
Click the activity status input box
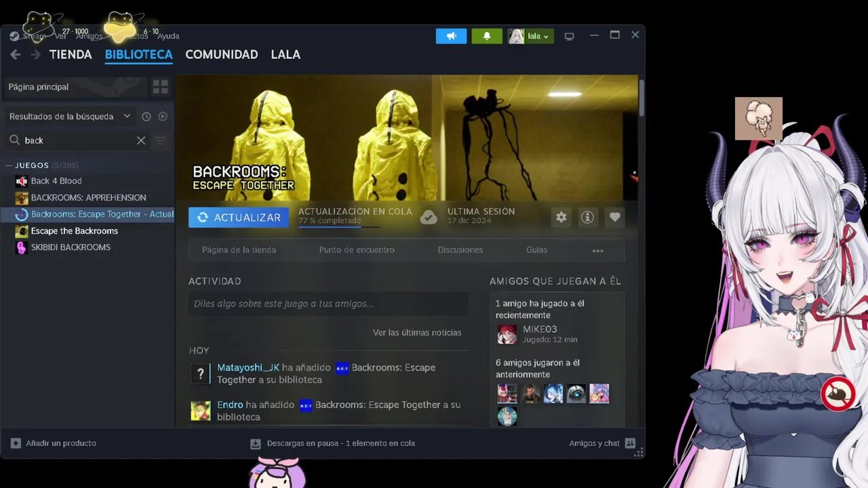pyautogui.click(x=328, y=304)
